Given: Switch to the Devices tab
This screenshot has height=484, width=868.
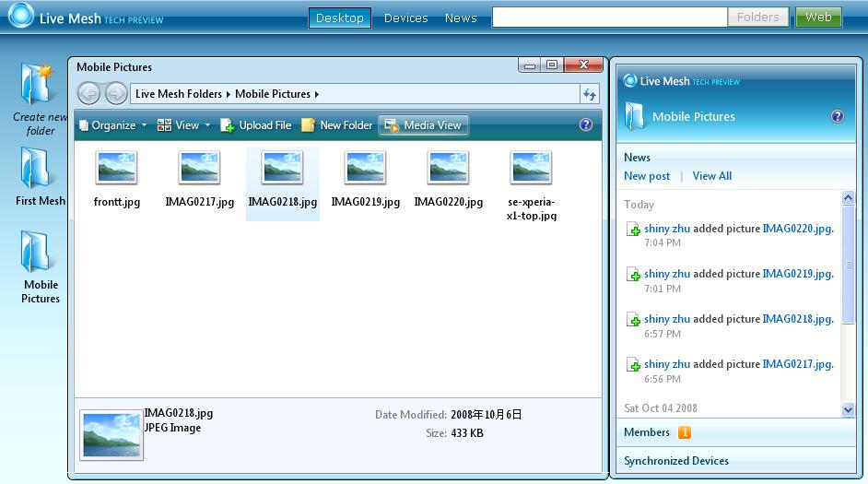Looking at the screenshot, I should pyautogui.click(x=406, y=18).
